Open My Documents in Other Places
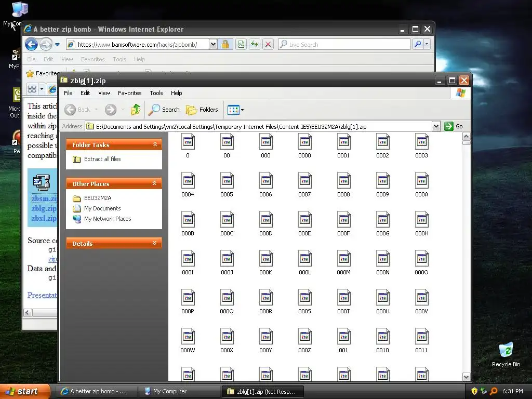The height and width of the screenshot is (399, 532). (102, 208)
